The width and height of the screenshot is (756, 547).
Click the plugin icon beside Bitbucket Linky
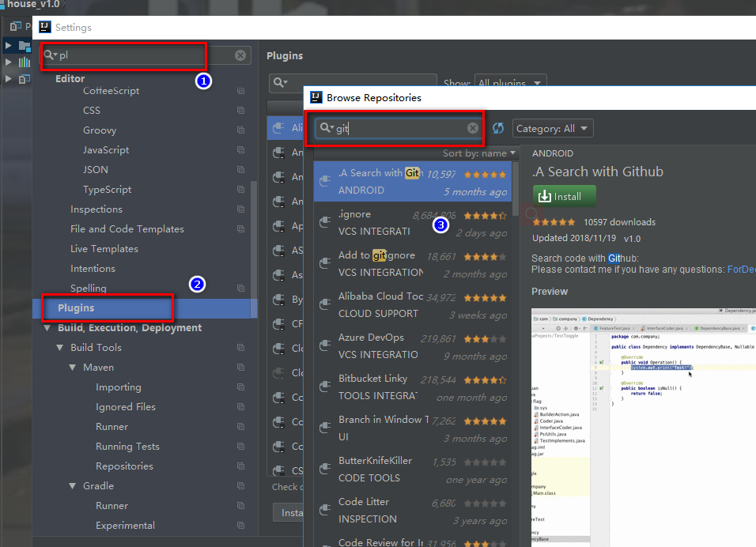[326, 387]
